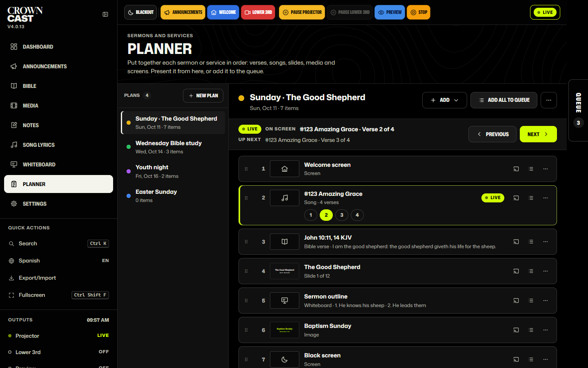Click the drag handle on Sermon outline row
This screenshot has width=588, height=368.
[x=246, y=301]
